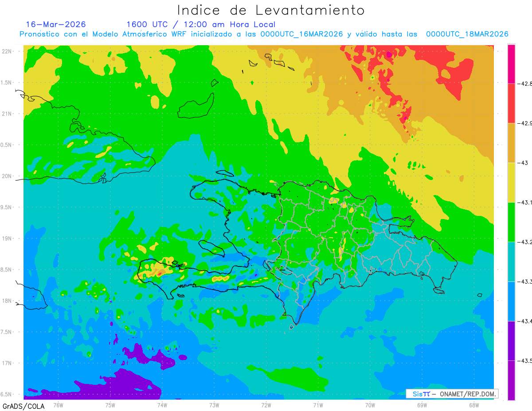
Task: Click the '-43.4' legend value
Action: pyautogui.click(x=524, y=321)
